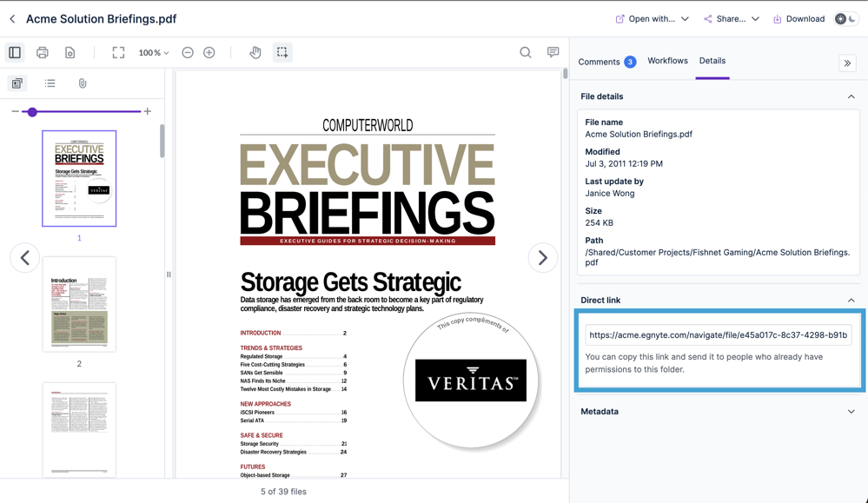Open the 100% zoom level dropdown
The image size is (868, 503).
(153, 53)
